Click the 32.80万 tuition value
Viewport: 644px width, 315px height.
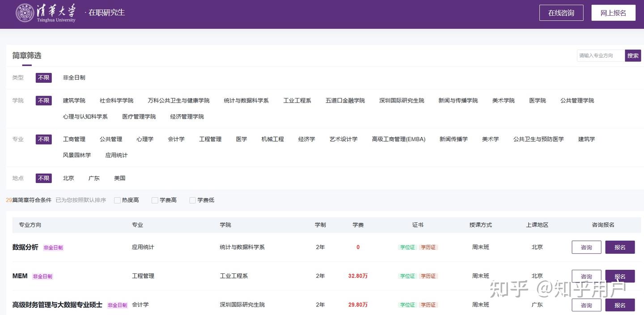[358, 276]
